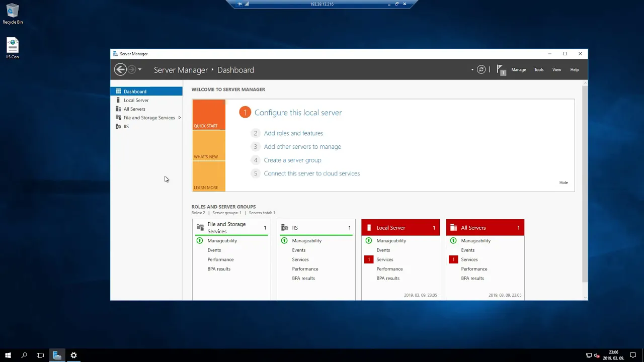Open the Help menu
The height and width of the screenshot is (362, 644).
[x=574, y=70]
